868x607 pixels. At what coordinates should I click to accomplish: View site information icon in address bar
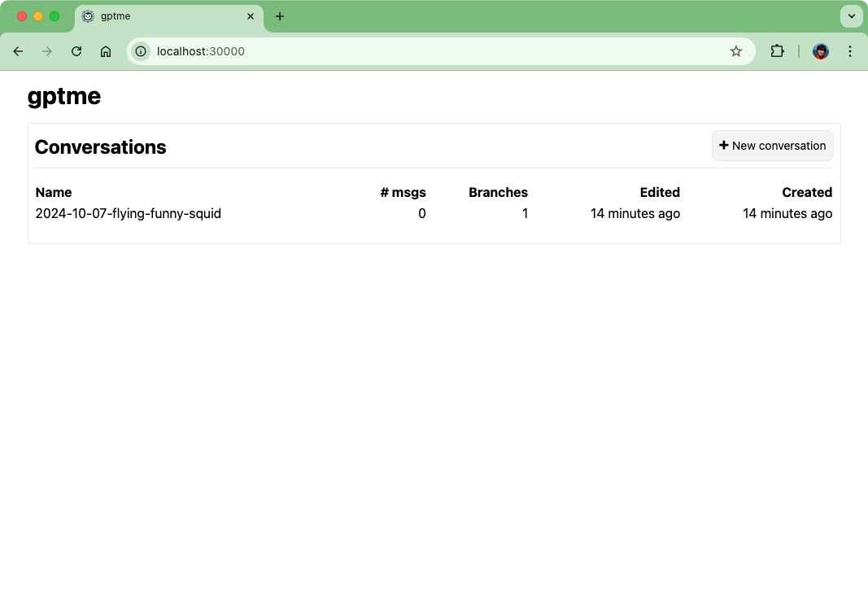click(x=142, y=51)
